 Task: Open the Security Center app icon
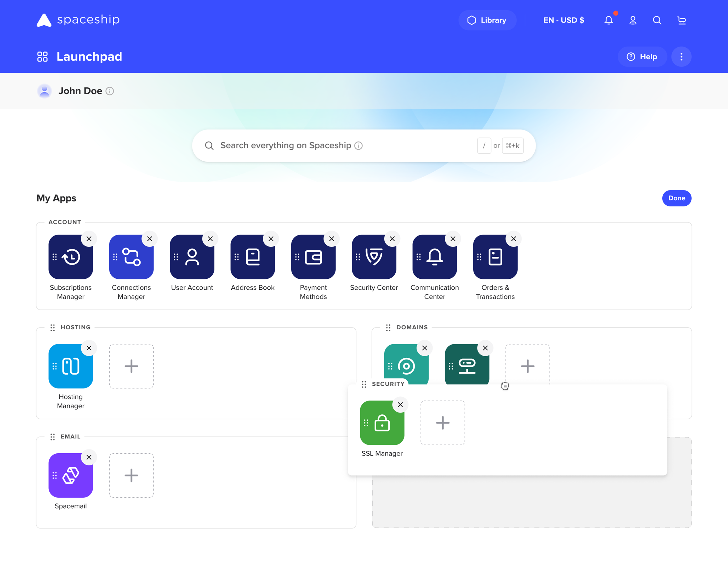(x=374, y=257)
